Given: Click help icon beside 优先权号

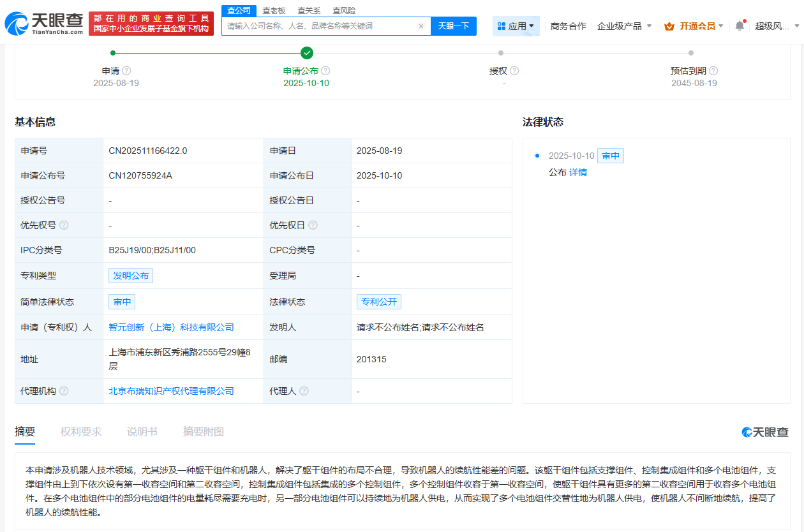Looking at the screenshot, I should pos(64,225).
